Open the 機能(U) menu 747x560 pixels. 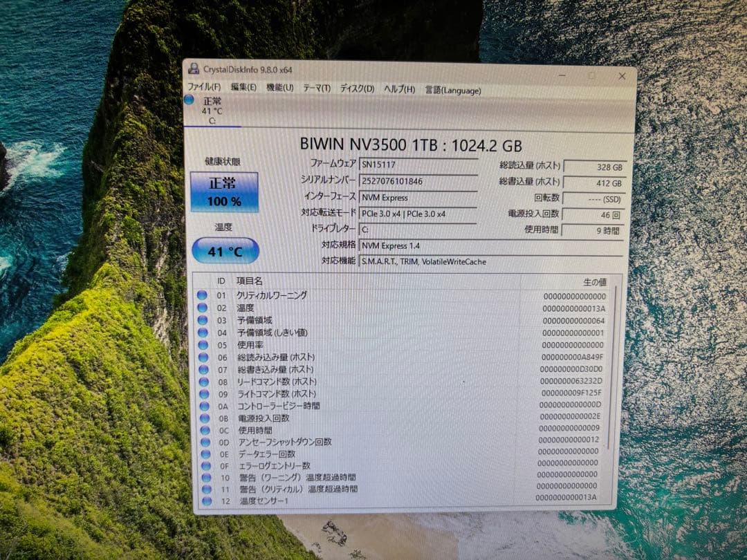[279, 88]
